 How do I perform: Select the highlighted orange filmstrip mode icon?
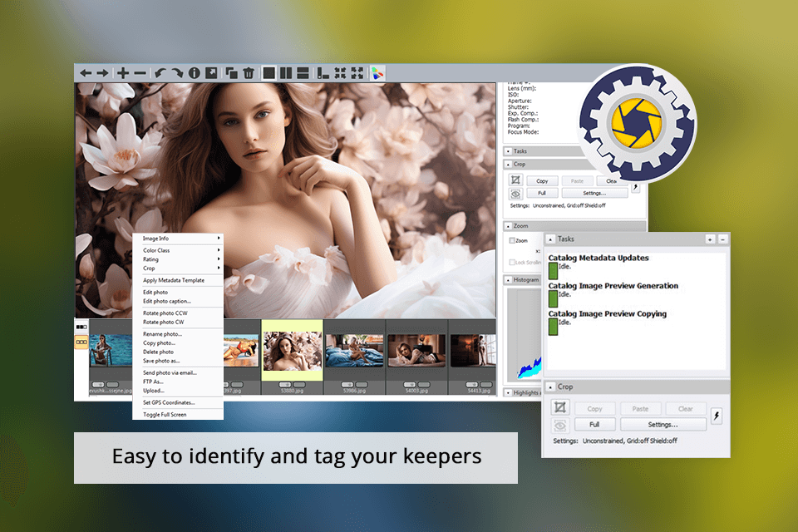click(x=81, y=342)
